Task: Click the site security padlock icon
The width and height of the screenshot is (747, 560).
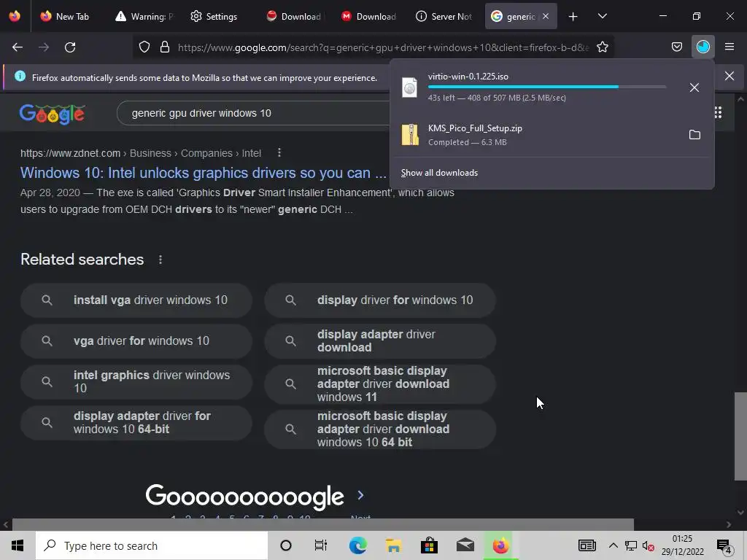Action: coord(165,47)
